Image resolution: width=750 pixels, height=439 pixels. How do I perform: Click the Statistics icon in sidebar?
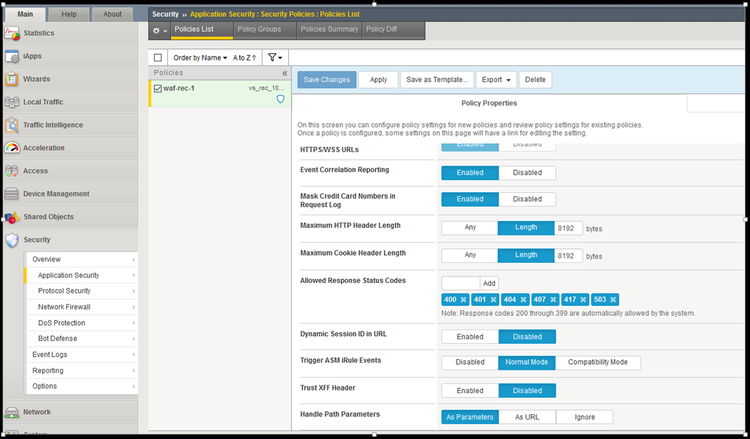[12, 33]
